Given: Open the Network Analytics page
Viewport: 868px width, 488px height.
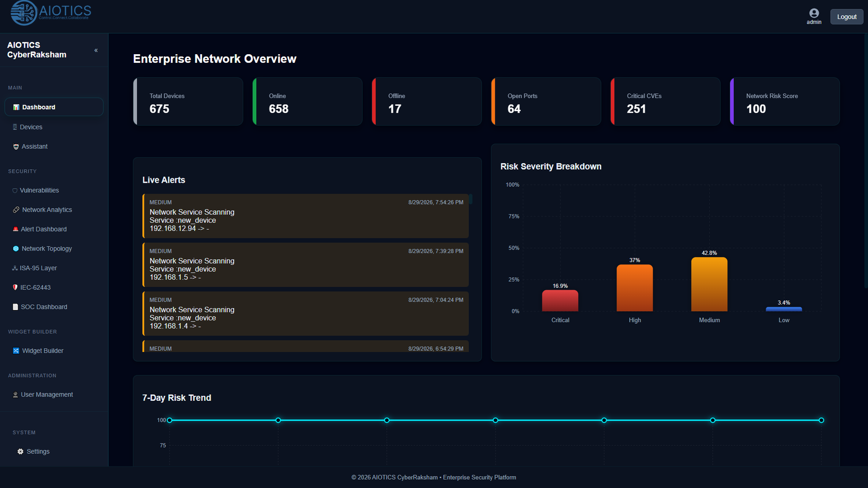Looking at the screenshot, I should (54, 210).
